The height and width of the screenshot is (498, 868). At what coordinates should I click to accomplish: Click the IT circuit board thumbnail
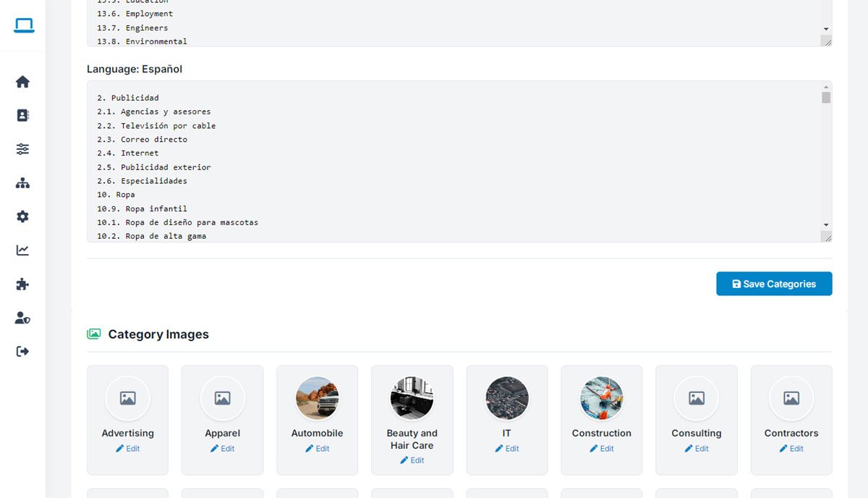[507, 398]
